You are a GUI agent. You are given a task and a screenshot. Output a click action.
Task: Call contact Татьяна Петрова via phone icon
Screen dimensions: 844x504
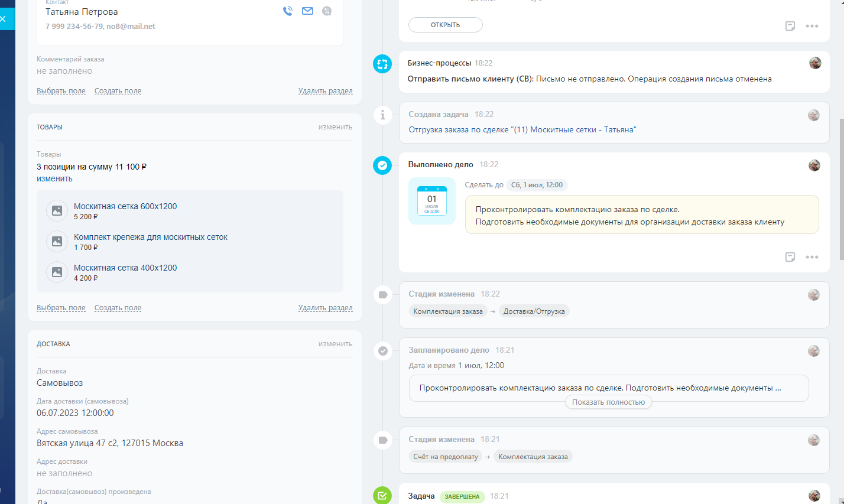point(288,11)
